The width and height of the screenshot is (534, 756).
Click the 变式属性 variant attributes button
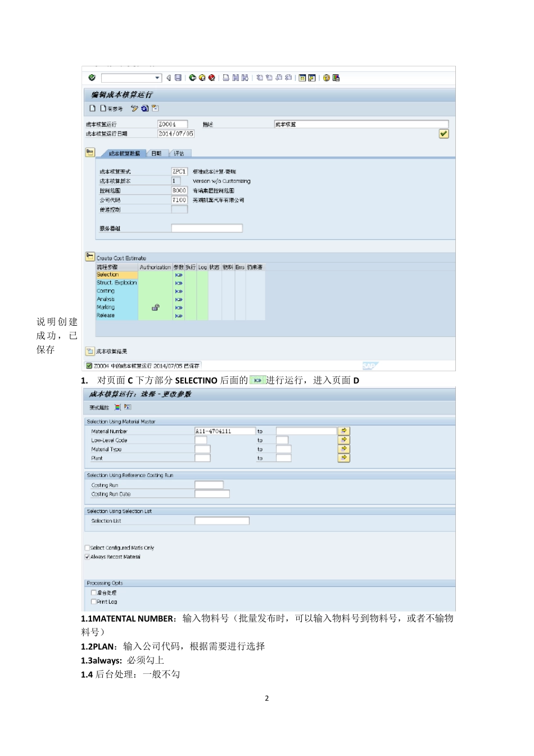(99, 407)
